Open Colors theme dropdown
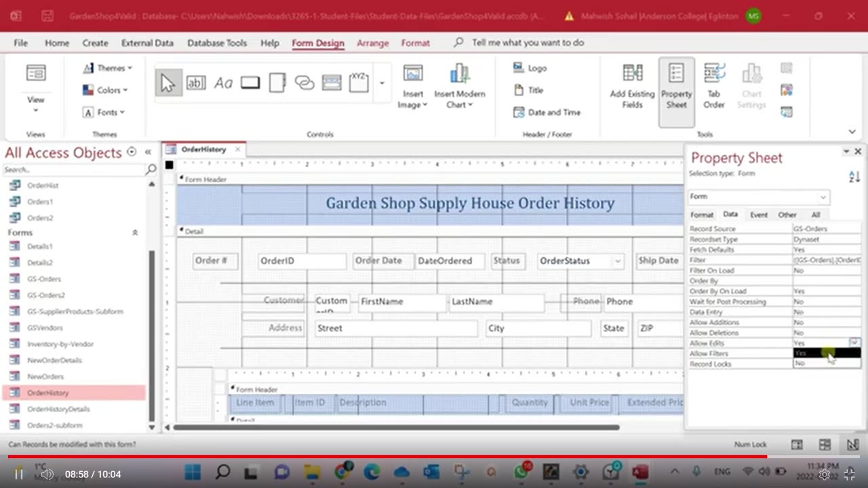This screenshot has width=868, height=488. (104, 90)
